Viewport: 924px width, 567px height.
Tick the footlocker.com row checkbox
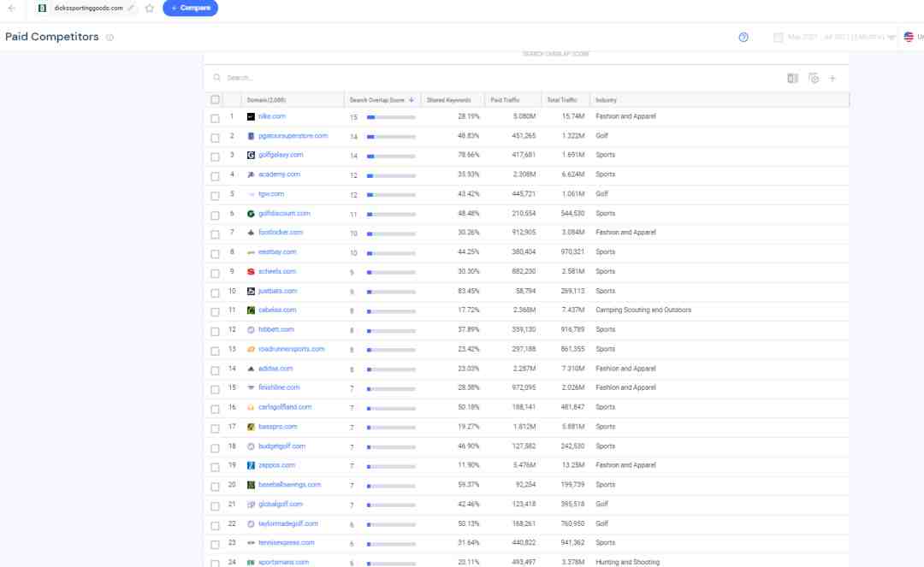[x=215, y=234]
